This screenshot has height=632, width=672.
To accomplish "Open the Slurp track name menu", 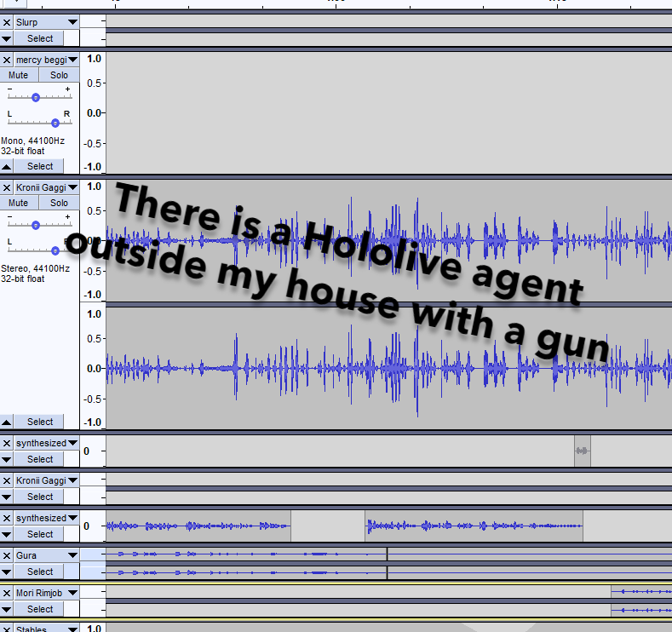I will [x=47, y=22].
